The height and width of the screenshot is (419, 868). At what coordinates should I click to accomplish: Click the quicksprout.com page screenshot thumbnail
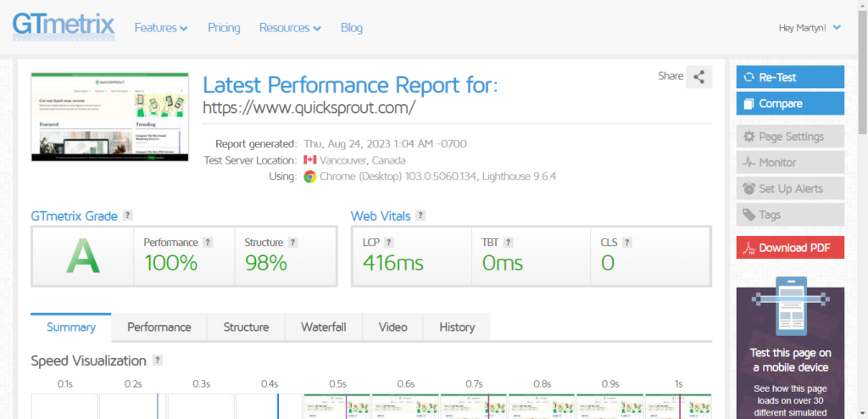point(109,117)
